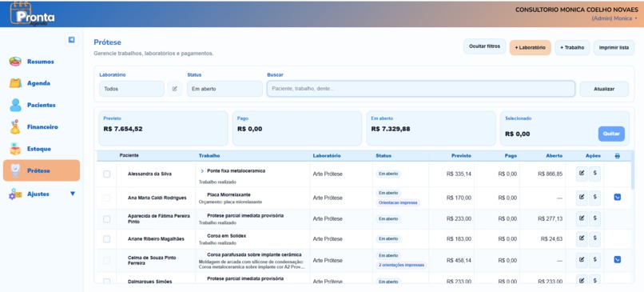The image size is (644, 292).
Task: Edit Dalmarques Simões' entry
Action: click(582, 280)
